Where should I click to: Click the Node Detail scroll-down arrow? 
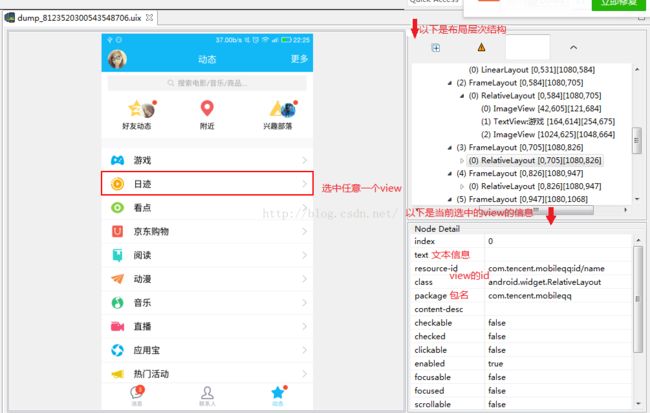638,403
